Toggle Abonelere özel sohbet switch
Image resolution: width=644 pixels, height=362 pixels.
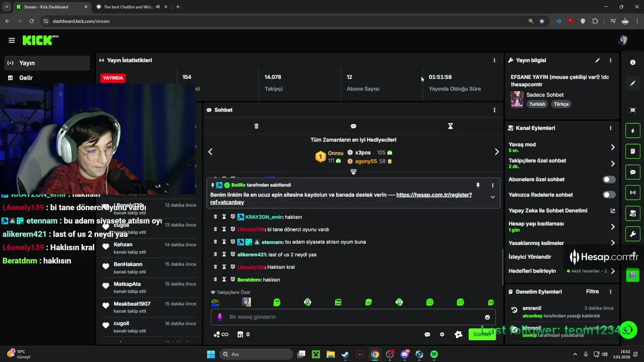click(609, 179)
